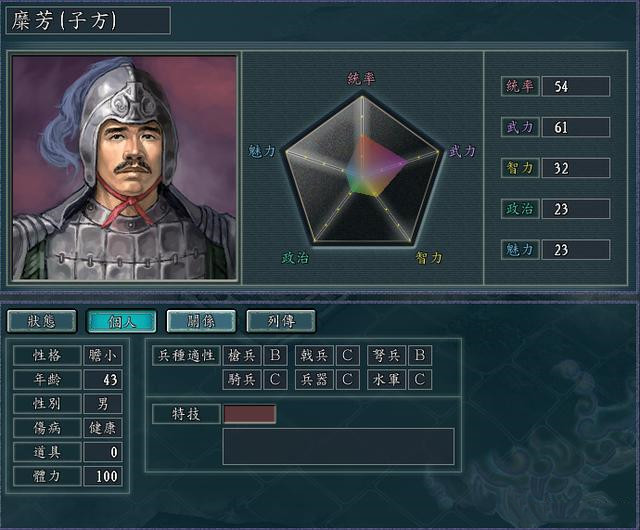Switch to the 關係 tab
Screen dimensions: 640x530
tap(201, 321)
